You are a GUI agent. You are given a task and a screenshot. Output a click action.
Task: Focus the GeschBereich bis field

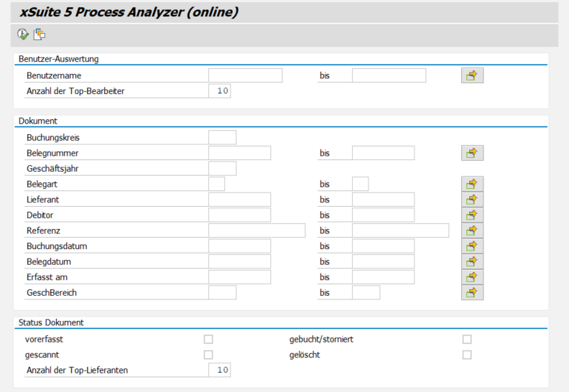pyautogui.click(x=366, y=293)
